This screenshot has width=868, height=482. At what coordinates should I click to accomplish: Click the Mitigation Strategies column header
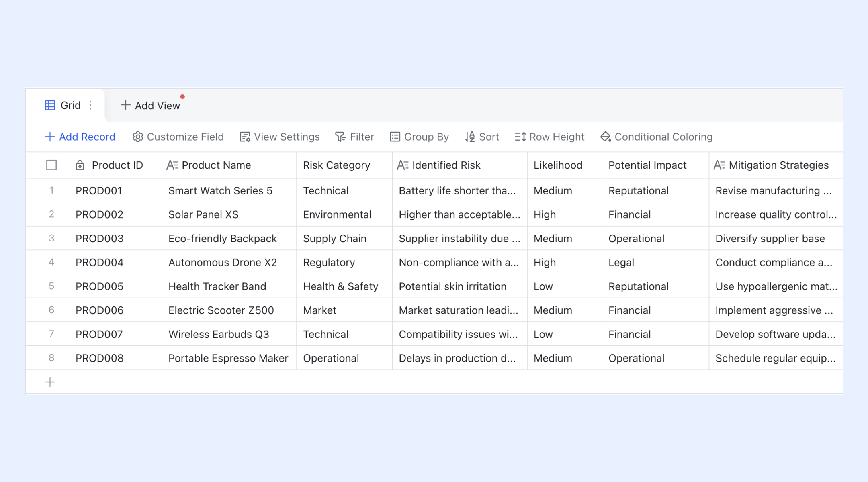point(778,165)
